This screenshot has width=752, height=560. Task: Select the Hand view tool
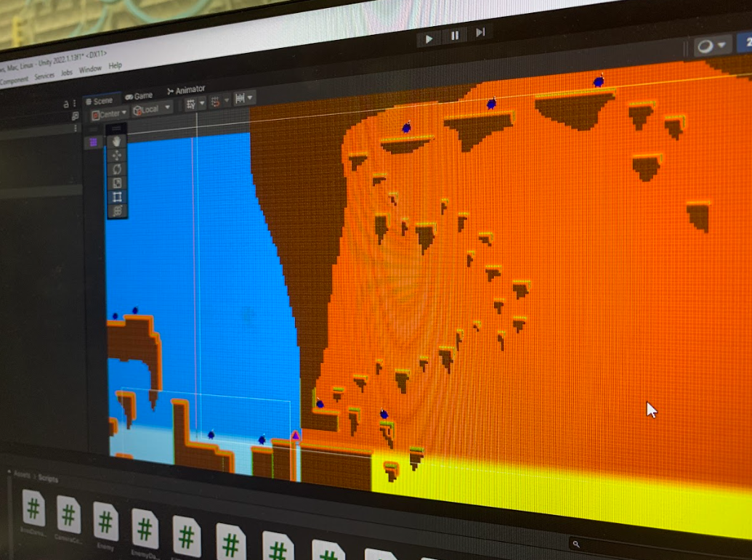pos(116,140)
